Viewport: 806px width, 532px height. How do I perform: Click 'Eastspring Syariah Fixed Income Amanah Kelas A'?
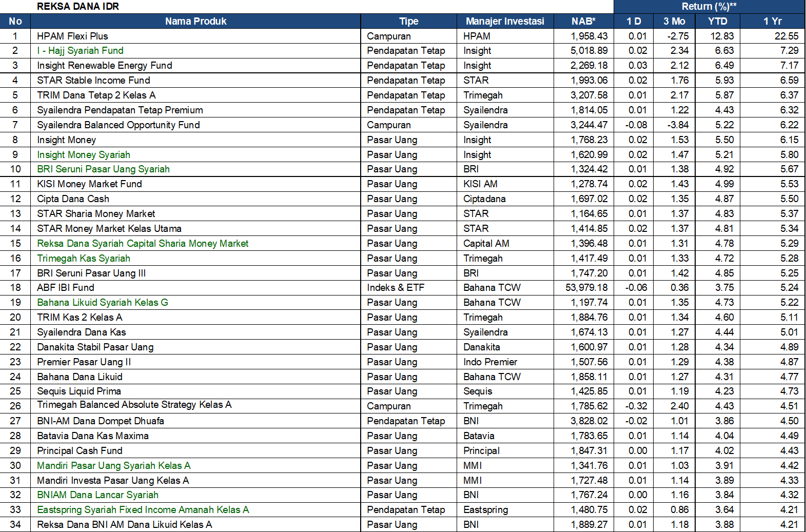(143, 509)
